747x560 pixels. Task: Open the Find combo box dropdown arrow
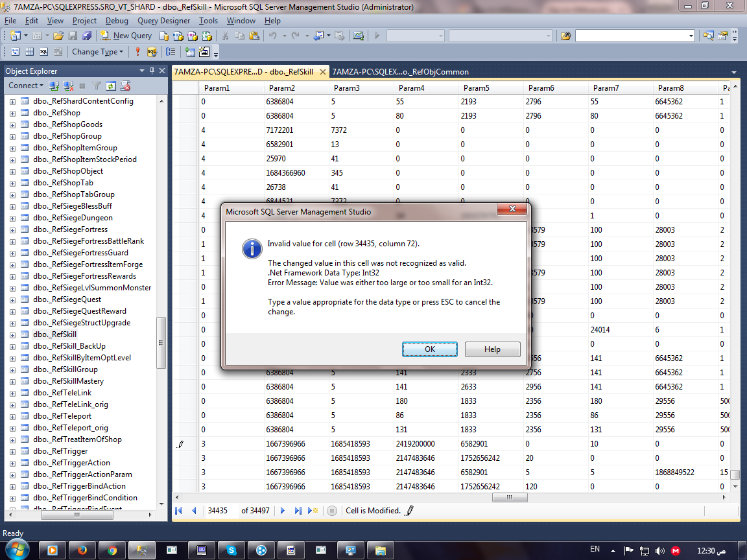[691, 36]
